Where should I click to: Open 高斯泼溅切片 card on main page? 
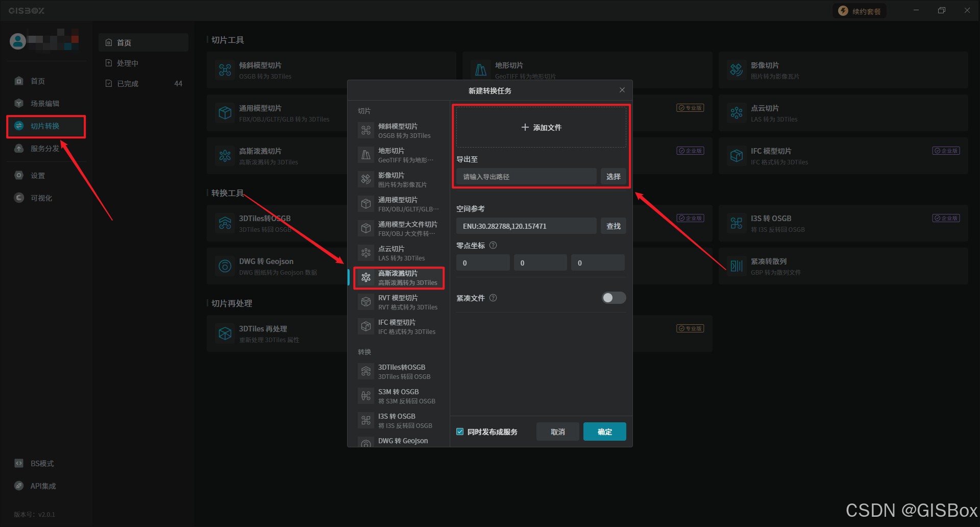pyautogui.click(x=277, y=156)
